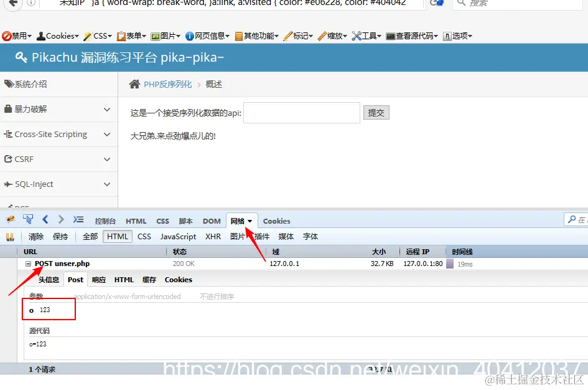The width and height of the screenshot is (588, 390).
Task: Click the Firebug bug icon
Action: point(11,219)
